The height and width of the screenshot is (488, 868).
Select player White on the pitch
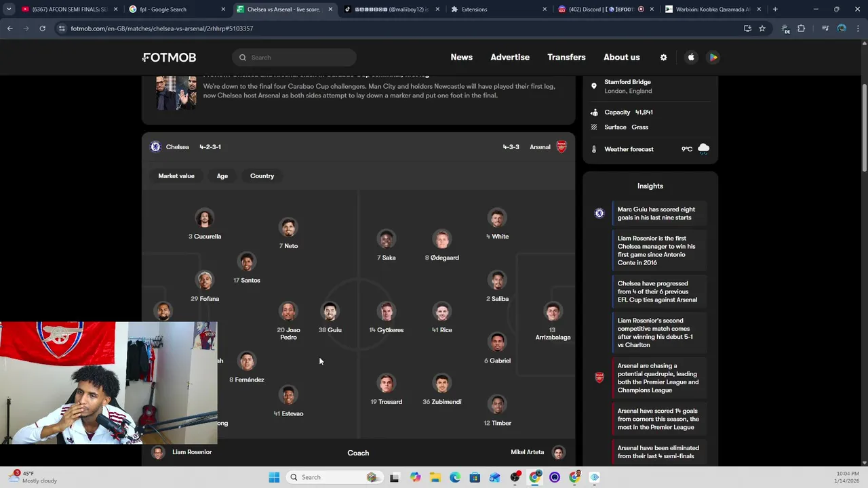(x=497, y=225)
